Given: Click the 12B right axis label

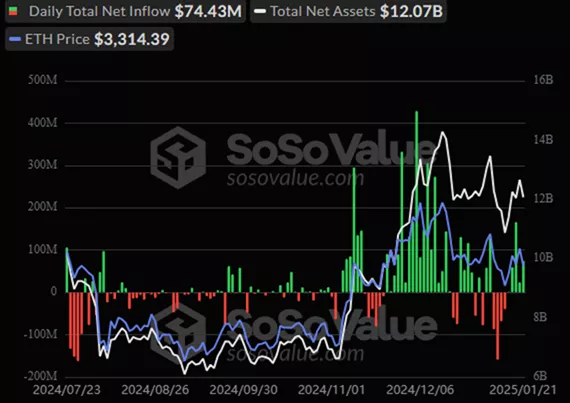Looking at the screenshot, I should click(x=543, y=198).
